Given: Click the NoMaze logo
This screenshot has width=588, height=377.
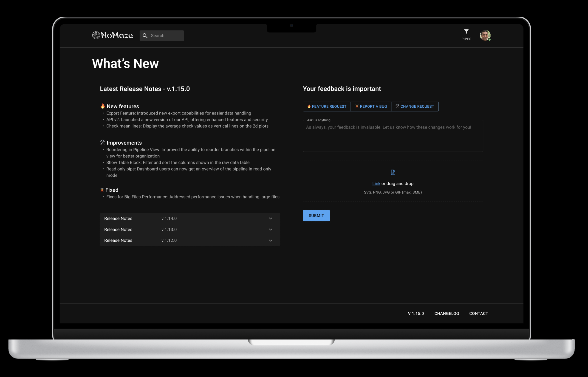Looking at the screenshot, I should [113, 35].
